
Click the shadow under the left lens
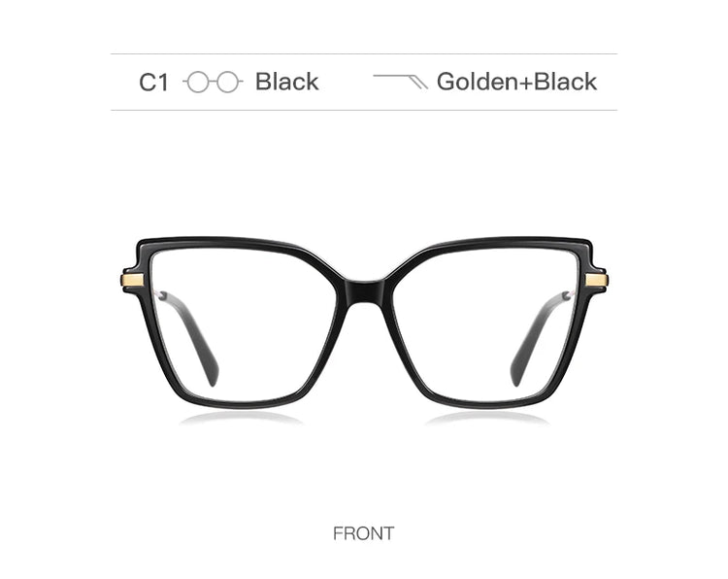click(x=242, y=419)
